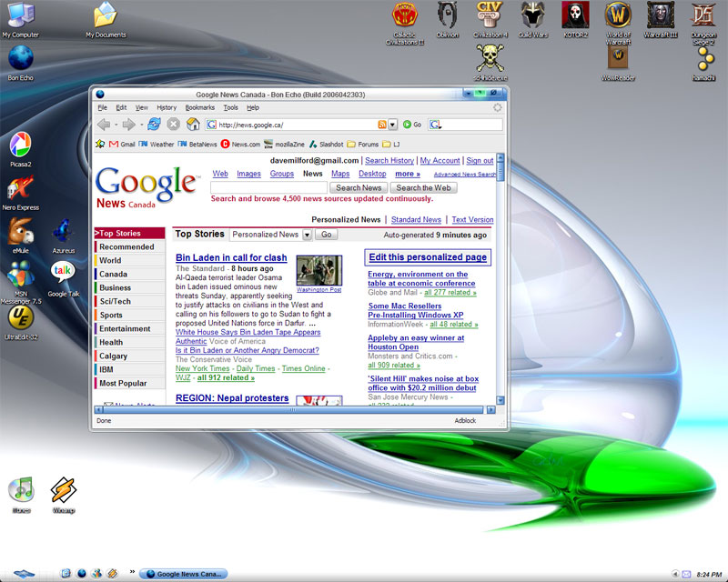Click the Winamp desktop shortcut

tap(64, 492)
